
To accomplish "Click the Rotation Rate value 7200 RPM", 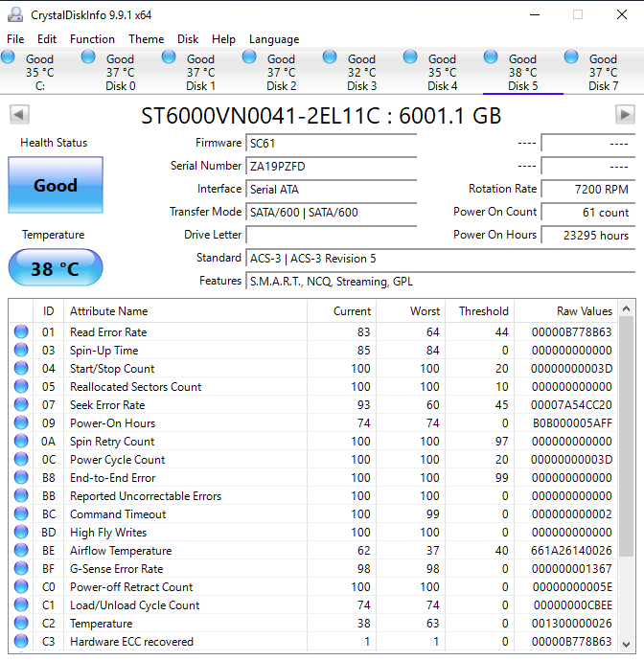I will tap(588, 190).
